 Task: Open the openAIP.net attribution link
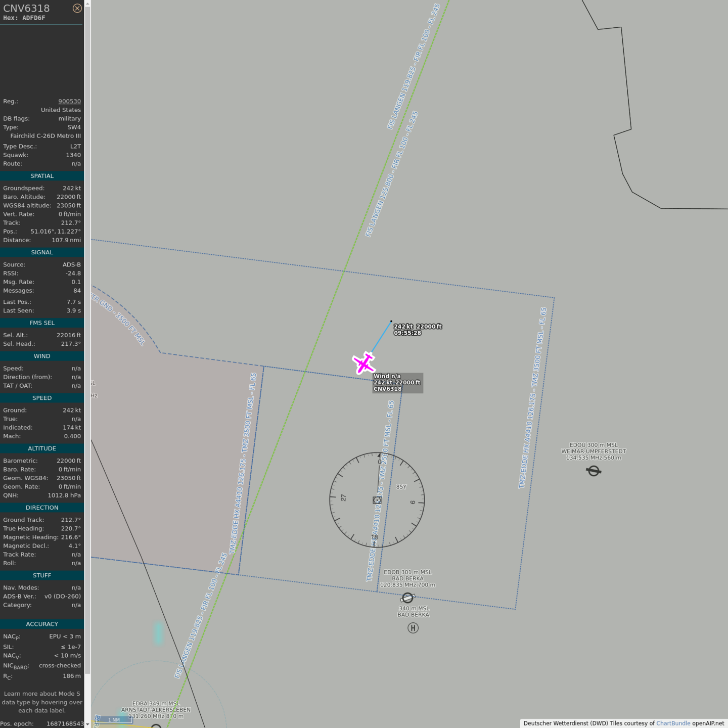tap(708, 723)
